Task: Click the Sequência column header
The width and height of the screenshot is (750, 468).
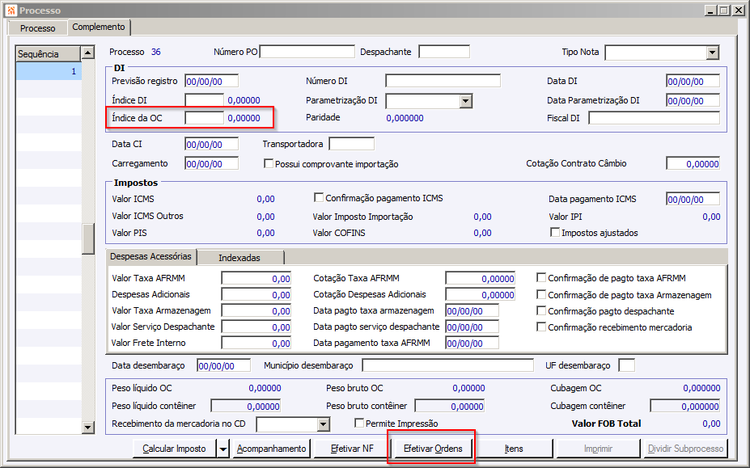Action: pyautogui.click(x=48, y=54)
